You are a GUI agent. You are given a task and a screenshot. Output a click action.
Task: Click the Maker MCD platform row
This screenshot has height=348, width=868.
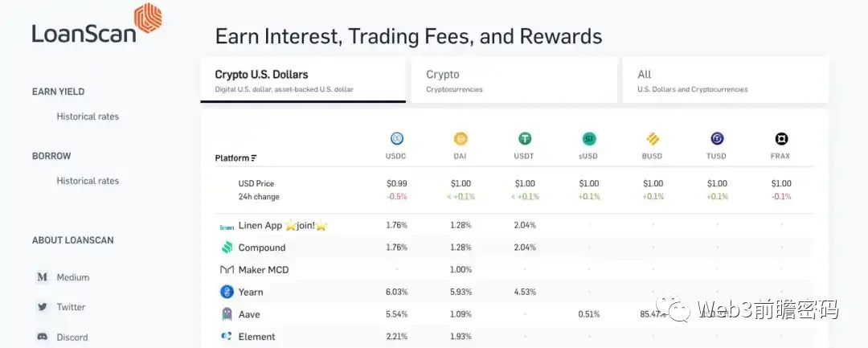(x=263, y=270)
